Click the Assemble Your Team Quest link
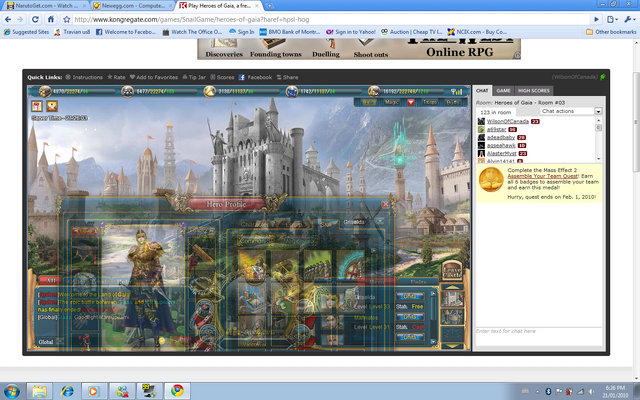The height and width of the screenshot is (400, 640). click(x=542, y=176)
